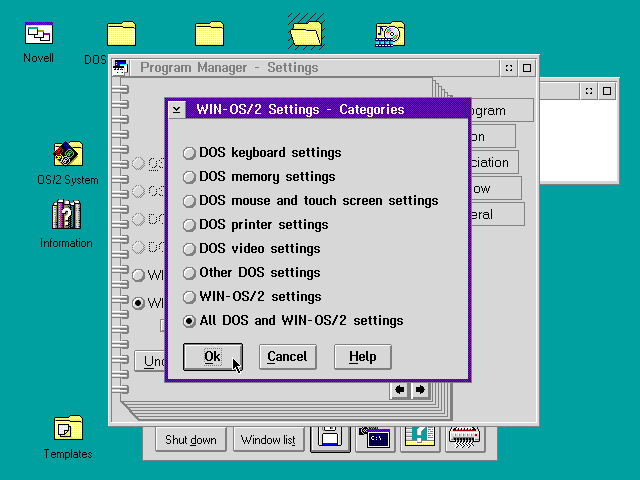Choose WIN-OS/2 settings radio button

pos(252,297)
